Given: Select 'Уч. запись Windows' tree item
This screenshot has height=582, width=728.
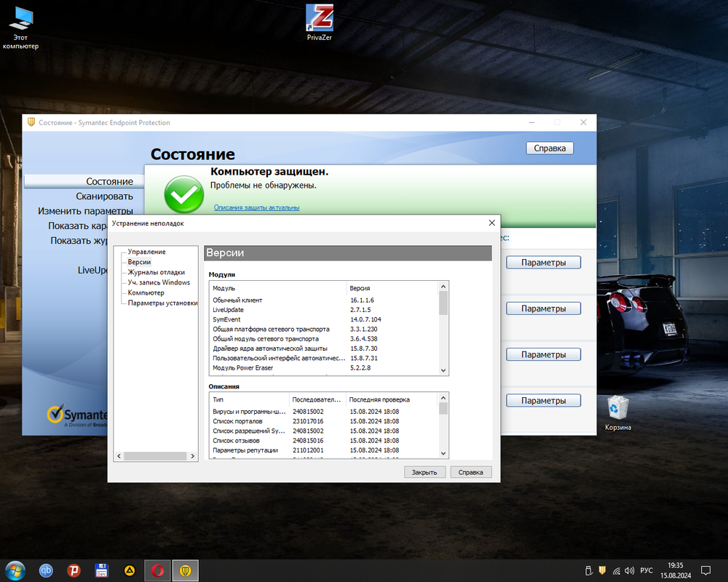Looking at the screenshot, I should tap(159, 282).
